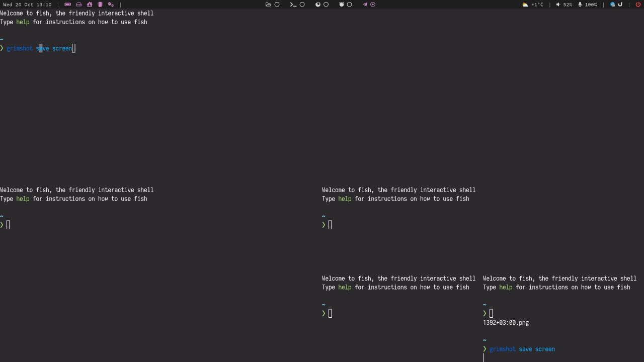
Task: Click green 'help' in the middle-left terminal
Action: click(23, 199)
